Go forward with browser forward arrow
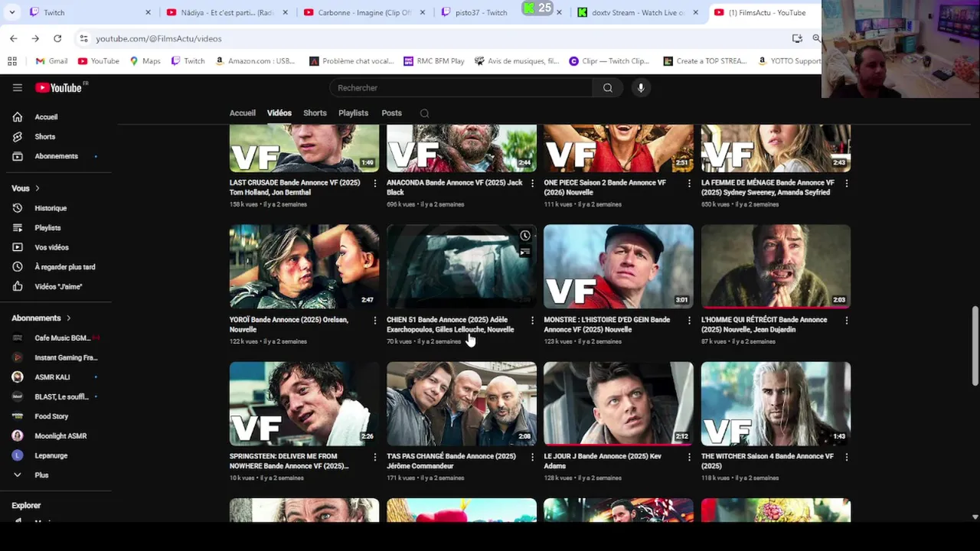 click(35, 38)
